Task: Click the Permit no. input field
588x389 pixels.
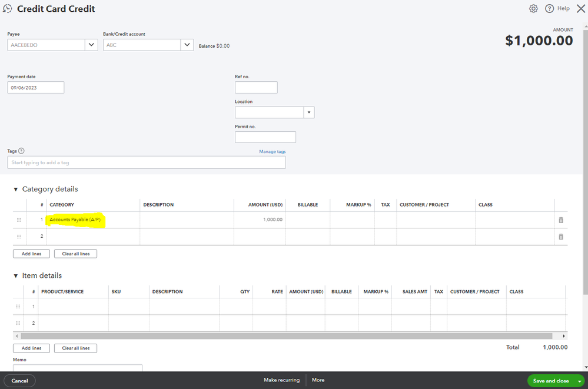Action: click(265, 137)
